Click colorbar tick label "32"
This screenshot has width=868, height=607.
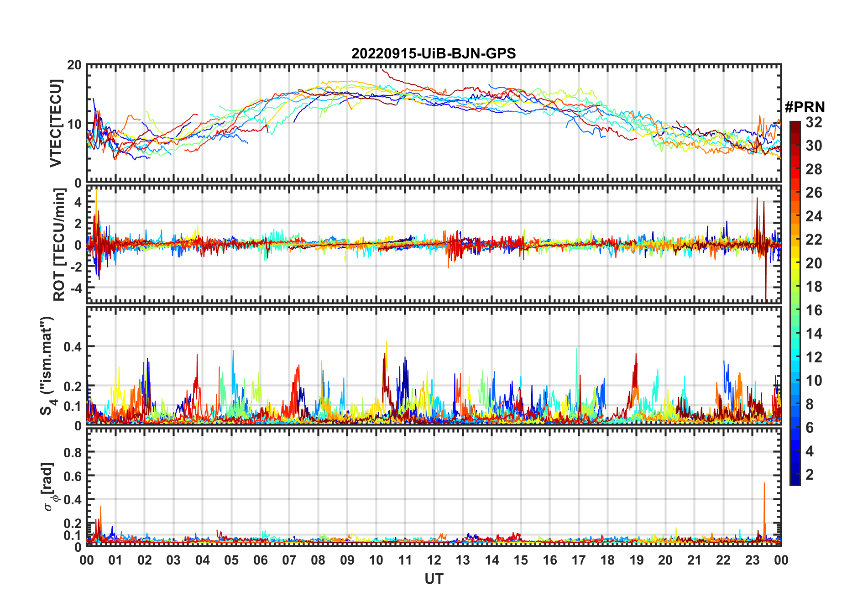click(814, 122)
